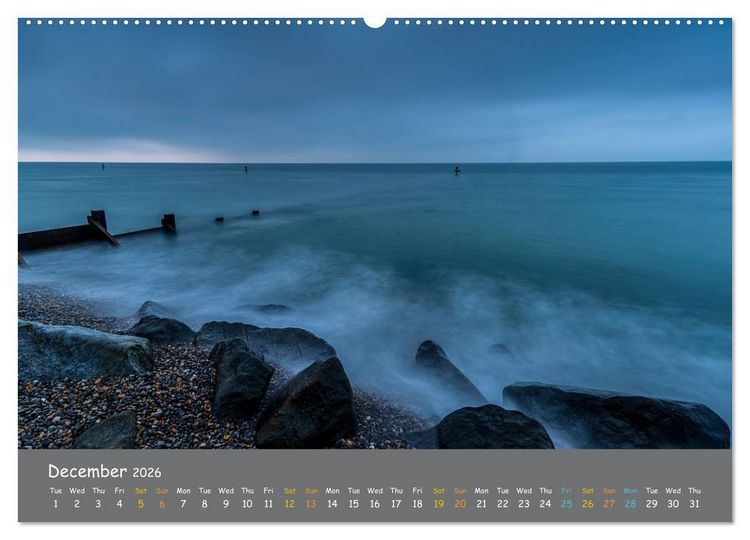Select Sunday date 13
Screen dimensions: 750x540
(311, 504)
